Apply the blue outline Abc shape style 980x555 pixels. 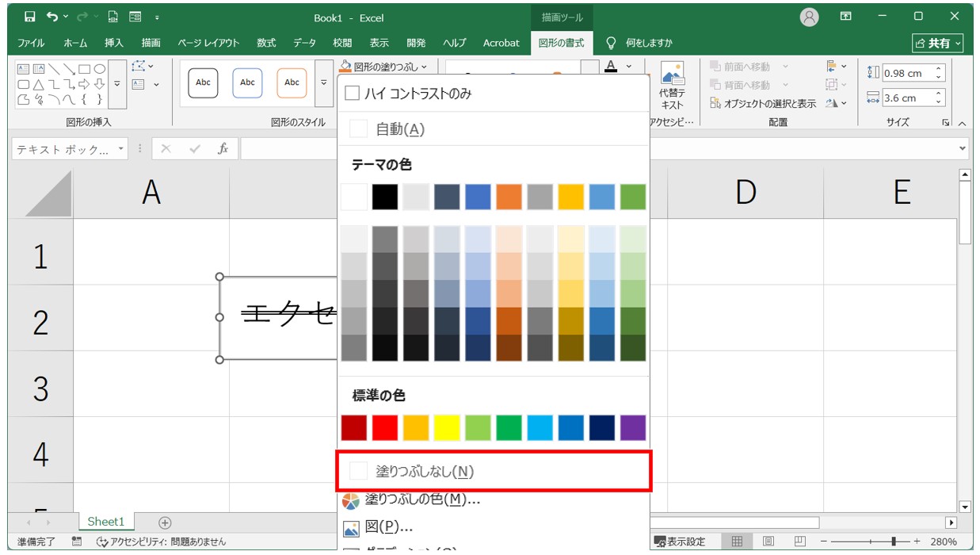[x=247, y=82]
